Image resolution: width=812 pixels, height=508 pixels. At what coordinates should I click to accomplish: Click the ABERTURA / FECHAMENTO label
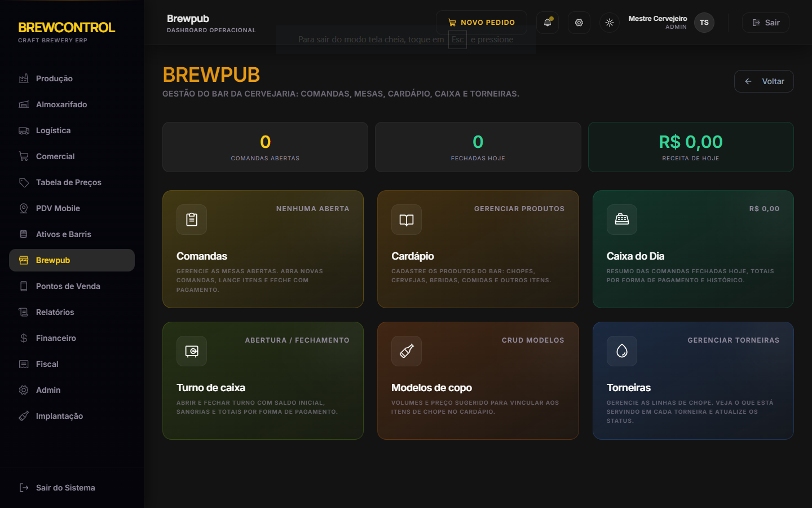[297, 340]
